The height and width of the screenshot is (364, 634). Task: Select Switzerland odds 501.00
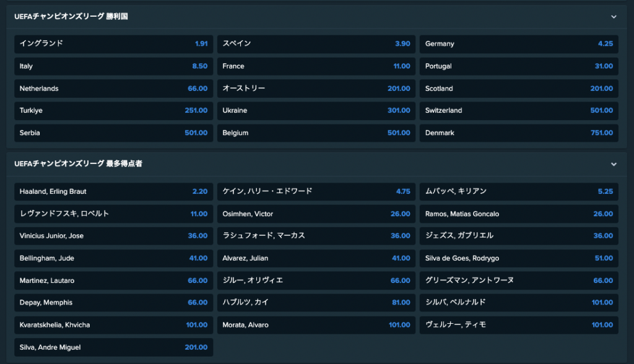519,110
